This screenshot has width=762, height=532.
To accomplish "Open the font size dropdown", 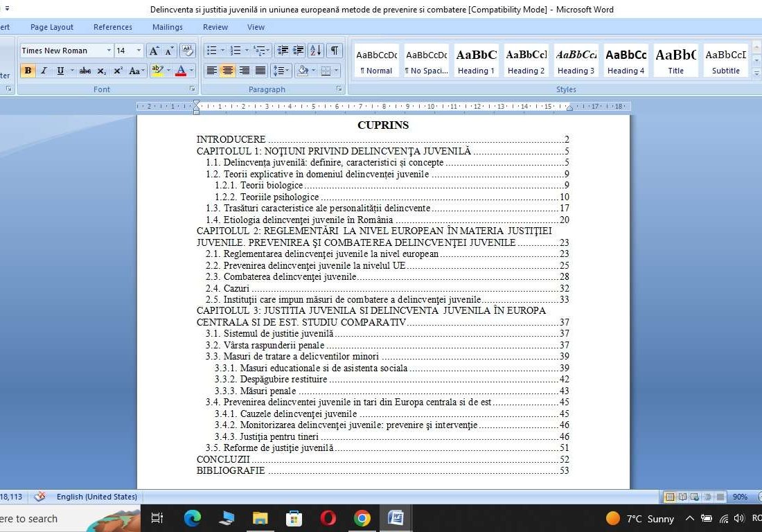I will (x=137, y=50).
